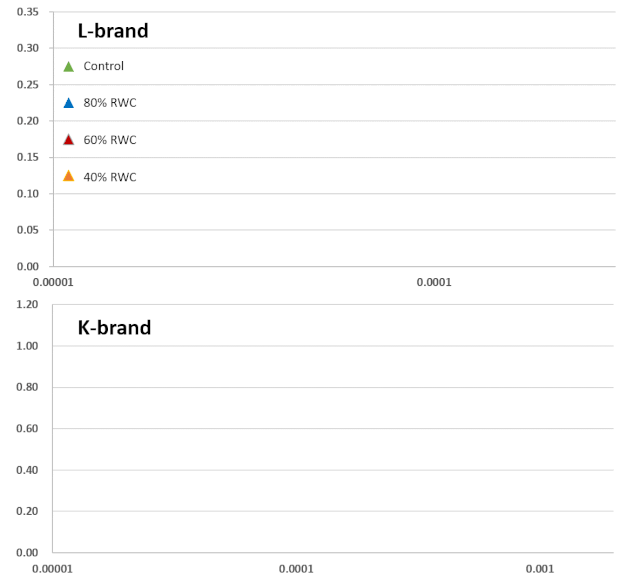Image resolution: width=640 pixels, height=583 pixels.
Task: Click the 0.0001 label under K-brand chart
Action: pos(296,569)
